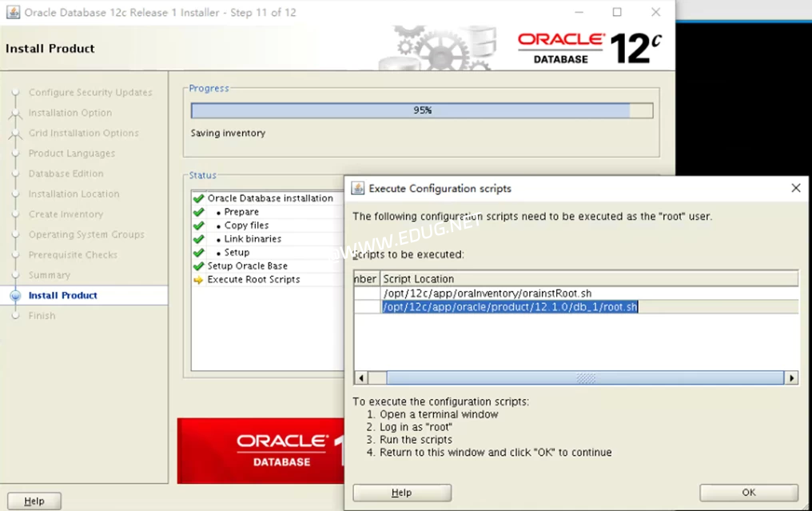This screenshot has height=511, width=812.
Task: Click Help button in the scripts dialog
Action: (402, 493)
